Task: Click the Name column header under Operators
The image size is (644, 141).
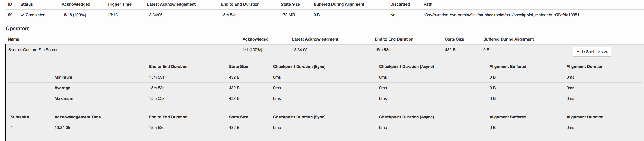Action: tap(13, 39)
